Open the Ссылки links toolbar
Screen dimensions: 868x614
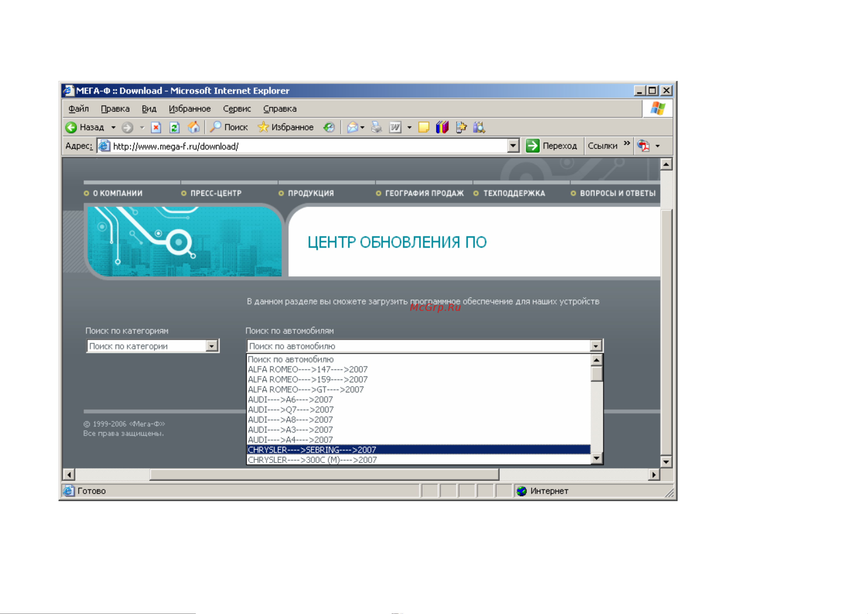pos(602,146)
